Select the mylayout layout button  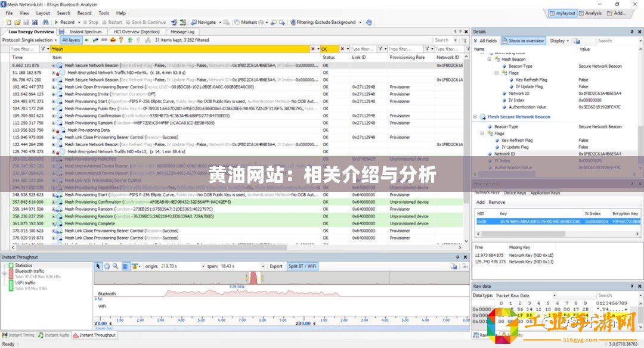pyautogui.click(x=563, y=13)
